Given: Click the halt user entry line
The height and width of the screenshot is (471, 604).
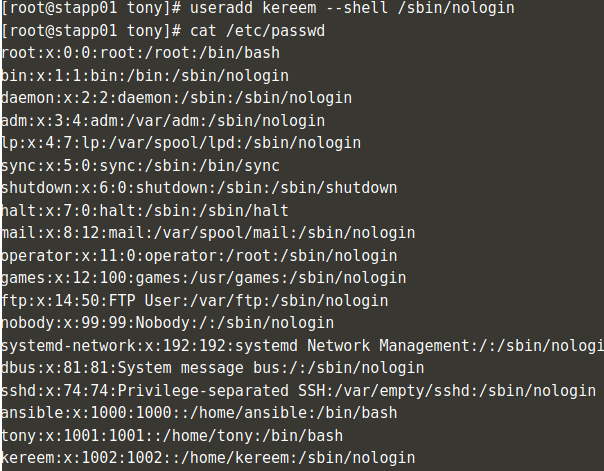Looking at the screenshot, I should pos(145,211).
